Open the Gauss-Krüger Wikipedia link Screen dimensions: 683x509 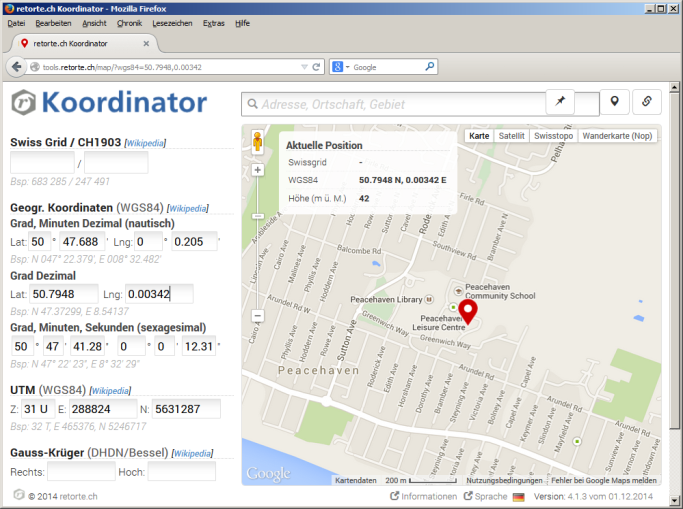tap(192, 454)
